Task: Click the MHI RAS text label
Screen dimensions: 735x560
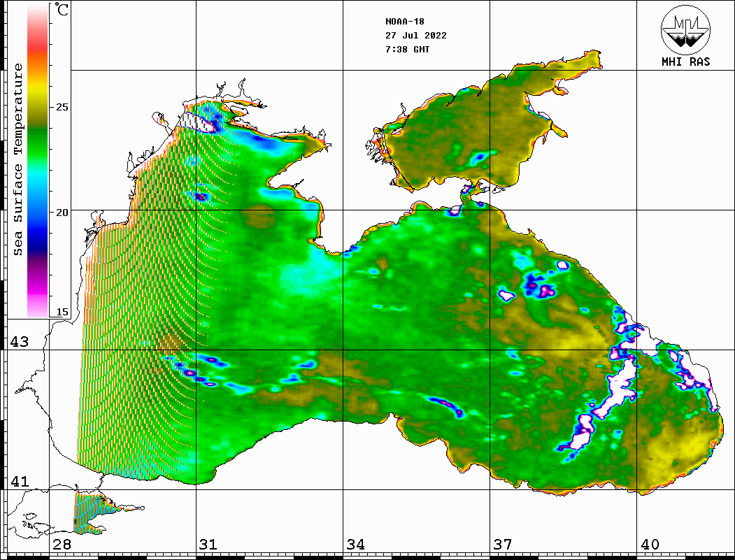Action: point(686,62)
